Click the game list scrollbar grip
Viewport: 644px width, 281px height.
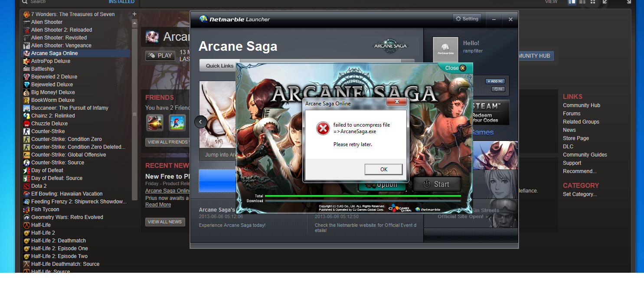pyautogui.click(x=134, y=114)
